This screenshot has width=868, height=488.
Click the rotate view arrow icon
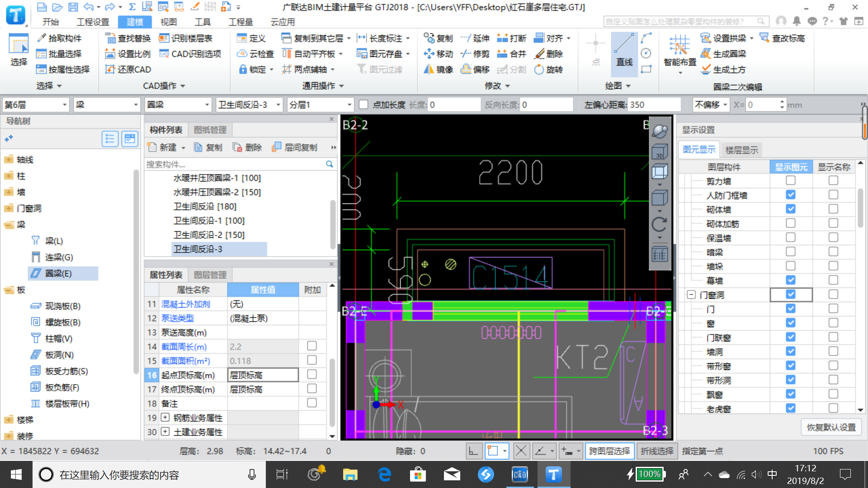pos(660,224)
